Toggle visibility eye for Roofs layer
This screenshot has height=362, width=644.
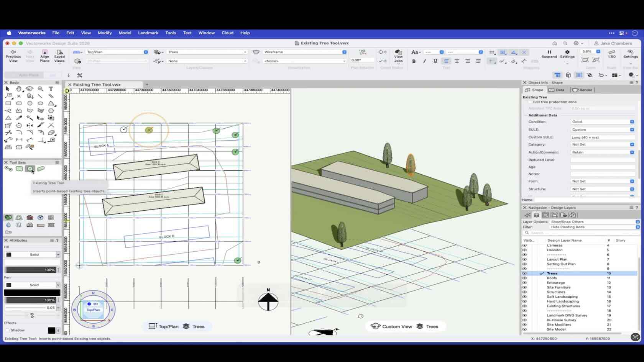pyautogui.click(x=524, y=278)
